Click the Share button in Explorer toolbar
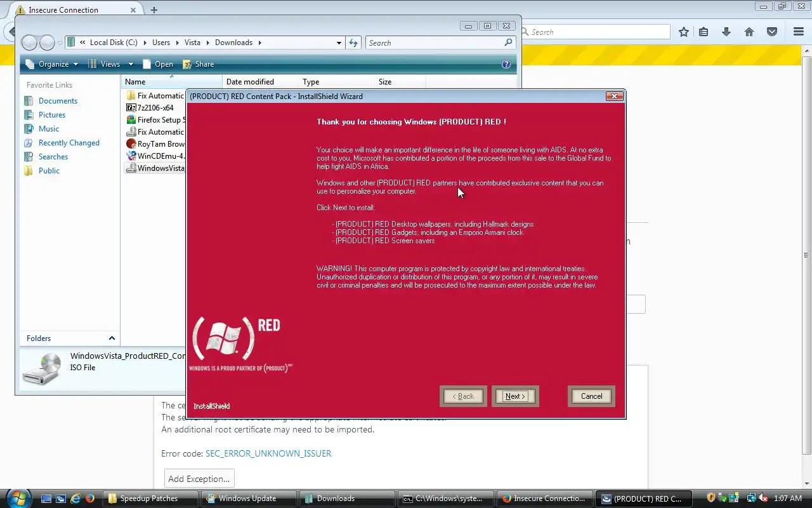The width and height of the screenshot is (812, 508). (x=199, y=64)
